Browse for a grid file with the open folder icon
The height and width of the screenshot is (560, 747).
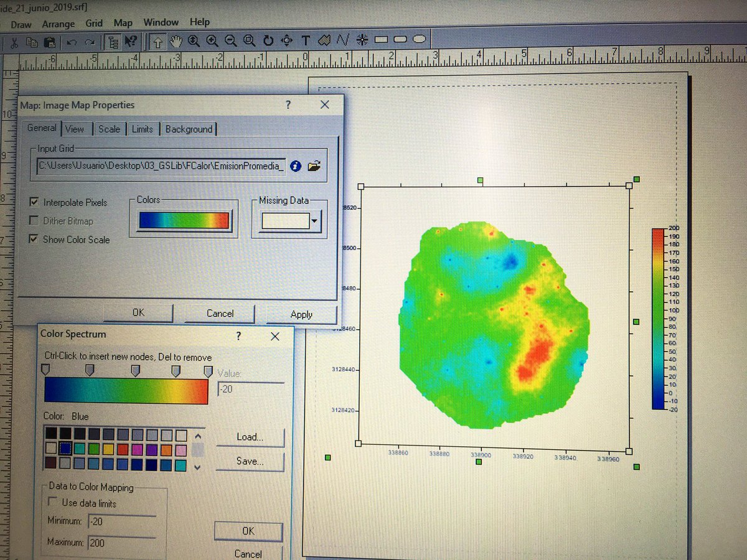[x=314, y=166]
